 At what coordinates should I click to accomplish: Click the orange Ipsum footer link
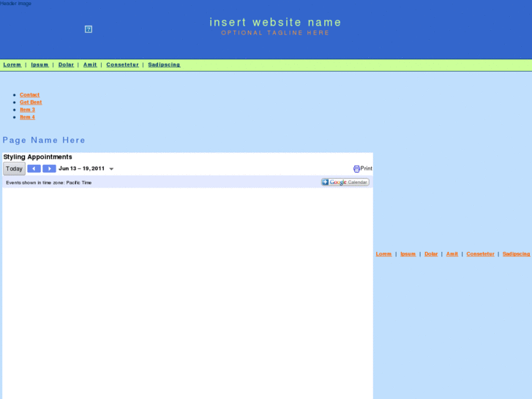click(408, 254)
